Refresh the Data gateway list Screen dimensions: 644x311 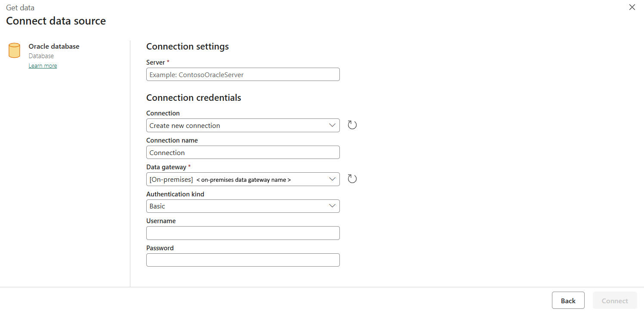(x=352, y=178)
